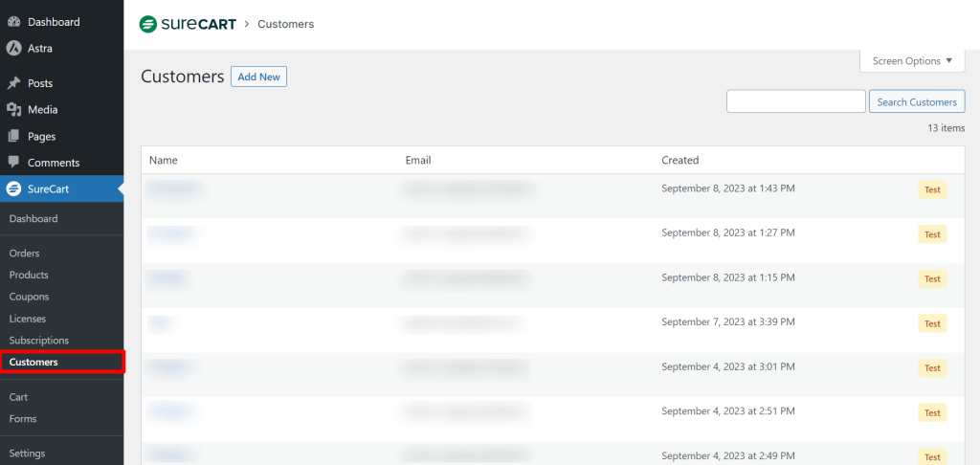Focus the customer search input field
The width and height of the screenshot is (980, 465).
point(795,101)
